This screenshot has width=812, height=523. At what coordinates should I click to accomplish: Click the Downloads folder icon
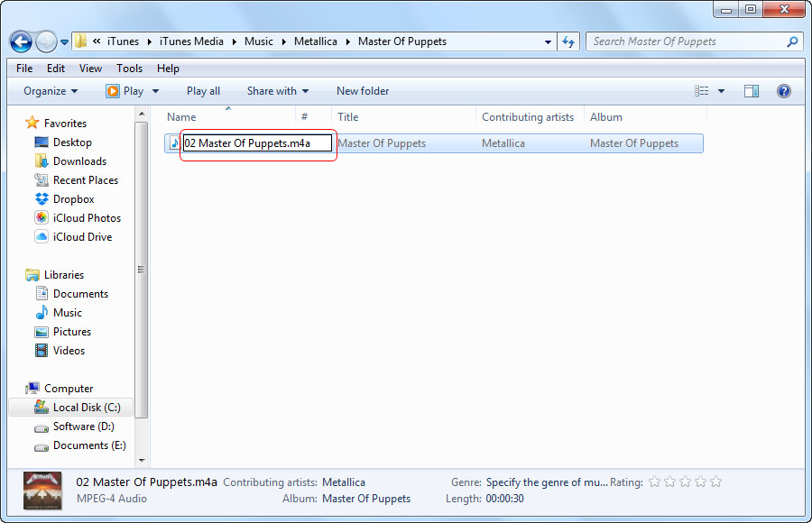tap(42, 161)
